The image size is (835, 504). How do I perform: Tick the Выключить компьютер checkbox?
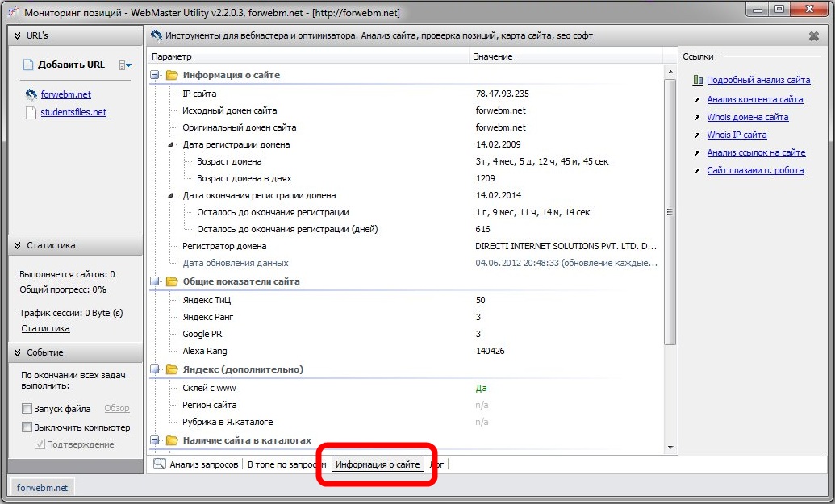pyautogui.click(x=27, y=427)
